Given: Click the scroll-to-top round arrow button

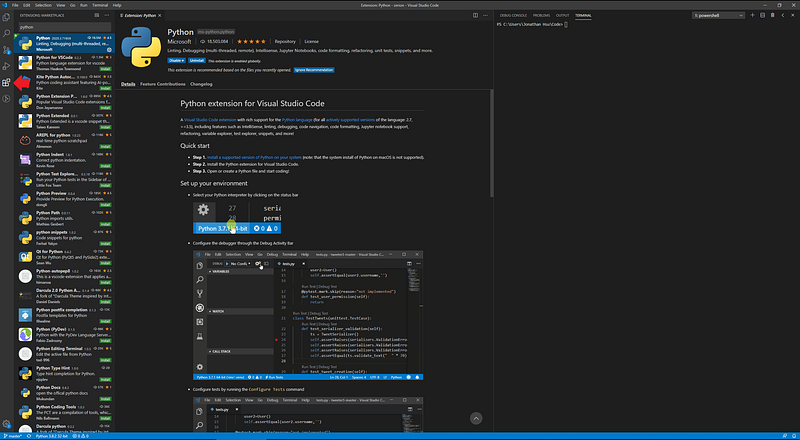Looking at the screenshot, I should pos(476,418).
